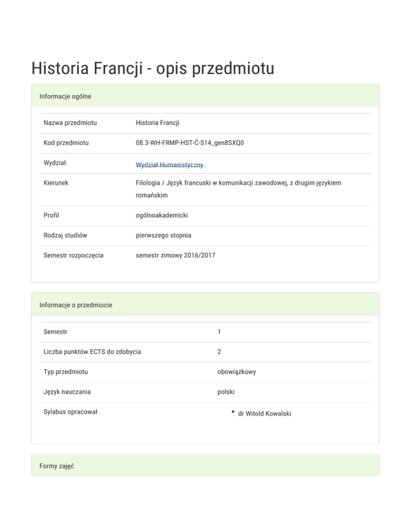The image size is (411, 532).
Task: Click the Liczba punktów ECTS do zdobycia label
Action: point(92,352)
